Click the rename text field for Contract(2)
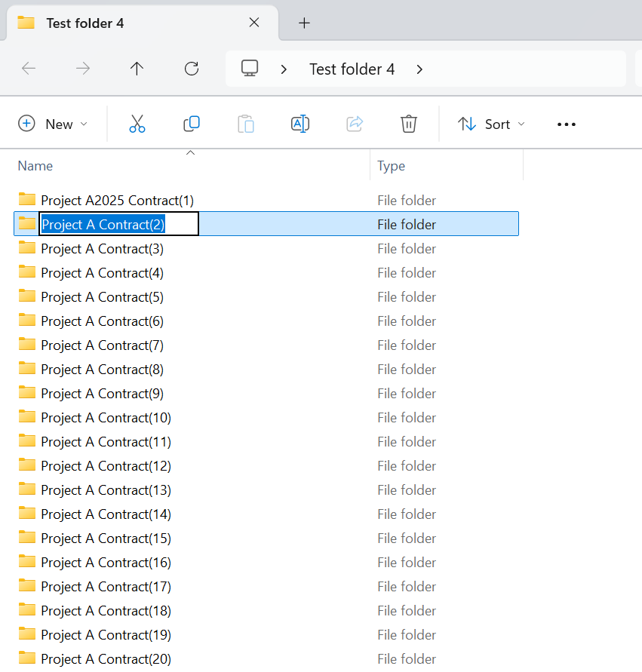This screenshot has height=672, width=642. coord(119,224)
